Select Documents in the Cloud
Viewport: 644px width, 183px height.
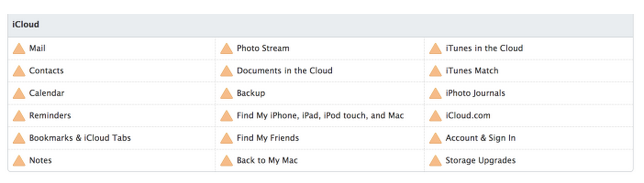tap(284, 71)
